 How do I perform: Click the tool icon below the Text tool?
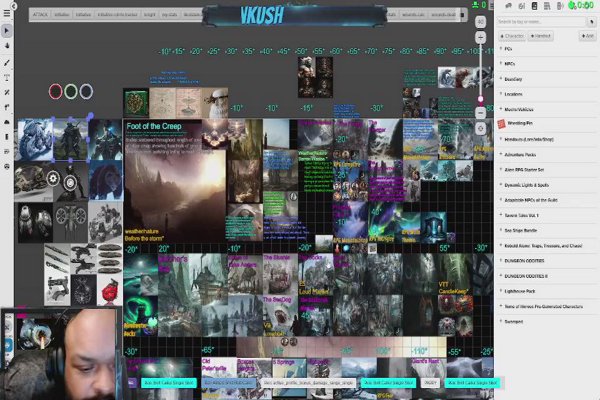[x=7, y=93]
